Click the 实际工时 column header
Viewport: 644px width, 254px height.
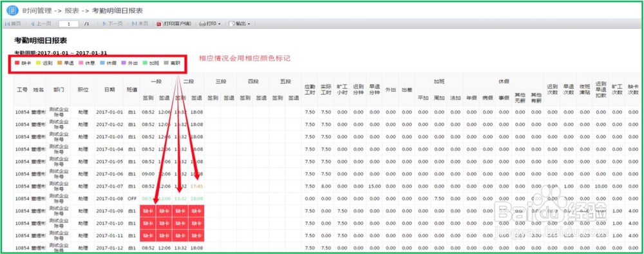click(x=326, y=89)
